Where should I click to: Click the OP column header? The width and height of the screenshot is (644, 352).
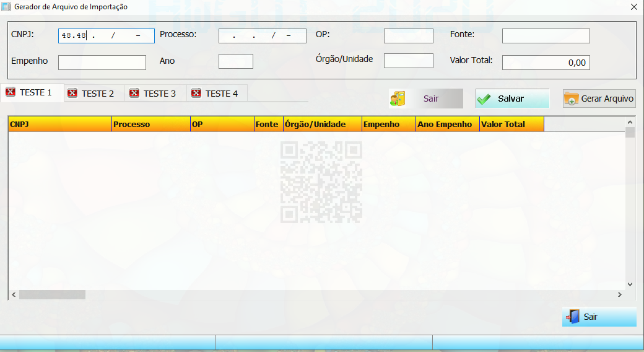coord(222,124)
